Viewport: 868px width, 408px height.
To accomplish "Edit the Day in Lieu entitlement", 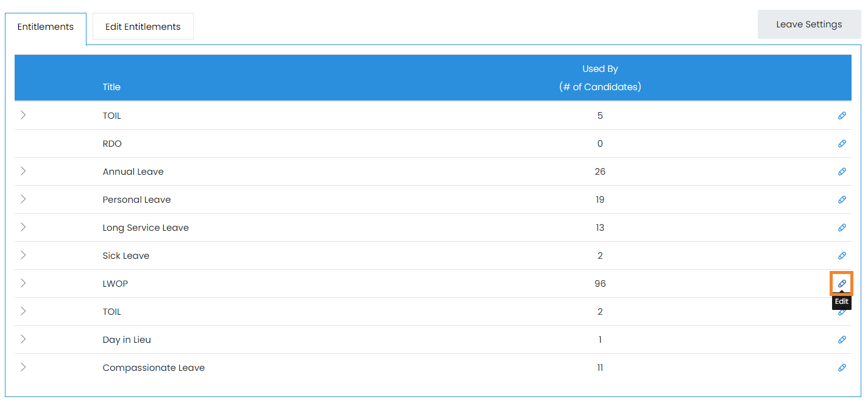I will click(842, 340).
